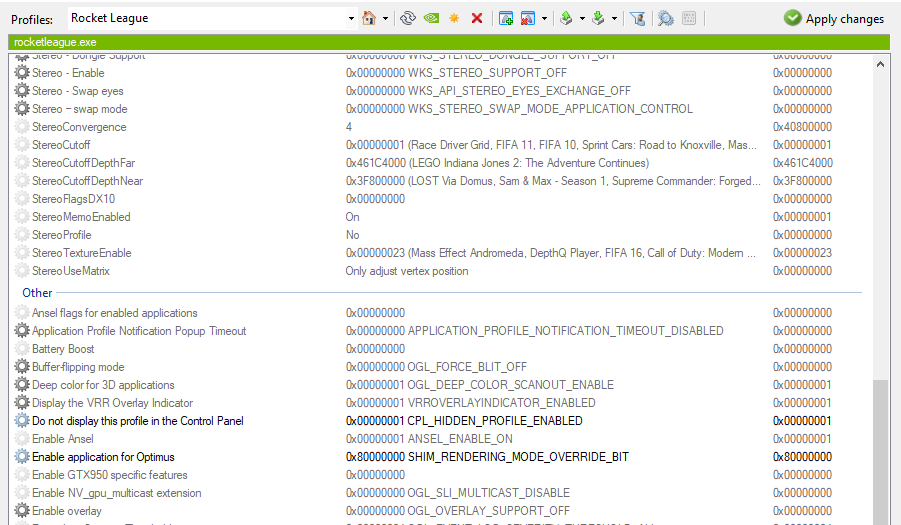This screenshot has height=525, width=901.
Task: Click the red X delete profile icon
Action: (x=476, y=18)
